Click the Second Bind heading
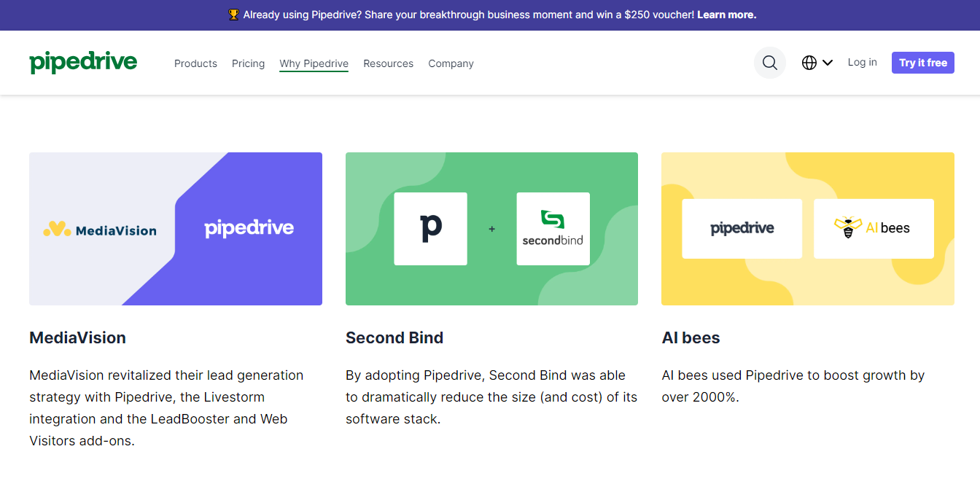Viewport: 980px width, 500px height. coord(394,337)
